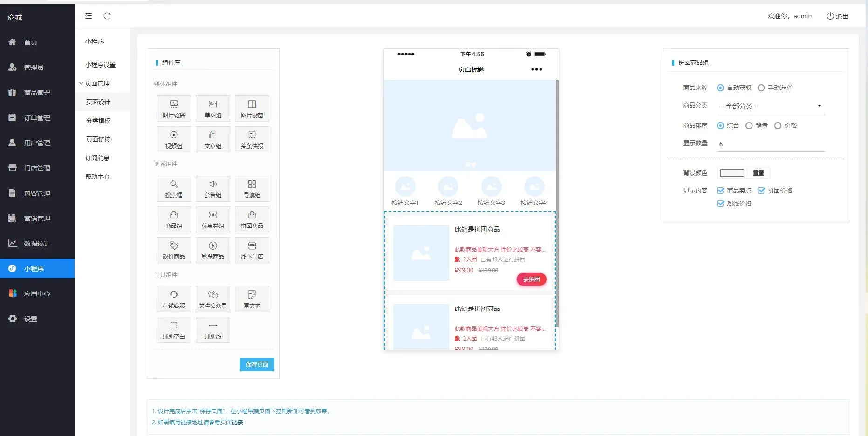
Task: Open 营销管理 in the sidebar
Action: pyautogui.click(x=37, y=218)
